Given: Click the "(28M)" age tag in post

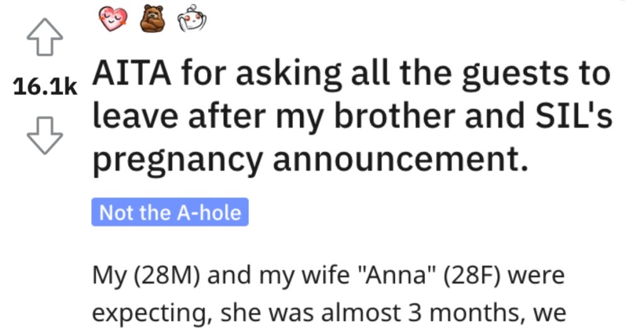Looking at the screenshot, I should 167,276.
